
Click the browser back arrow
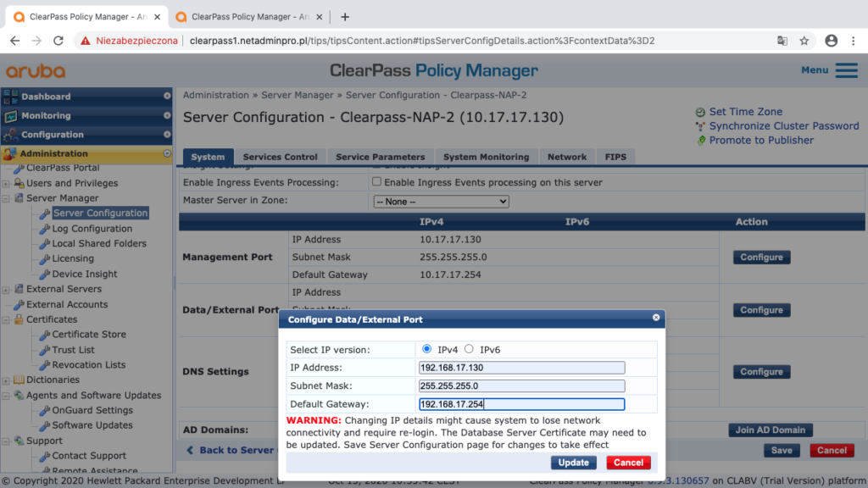tap(15, 41)
